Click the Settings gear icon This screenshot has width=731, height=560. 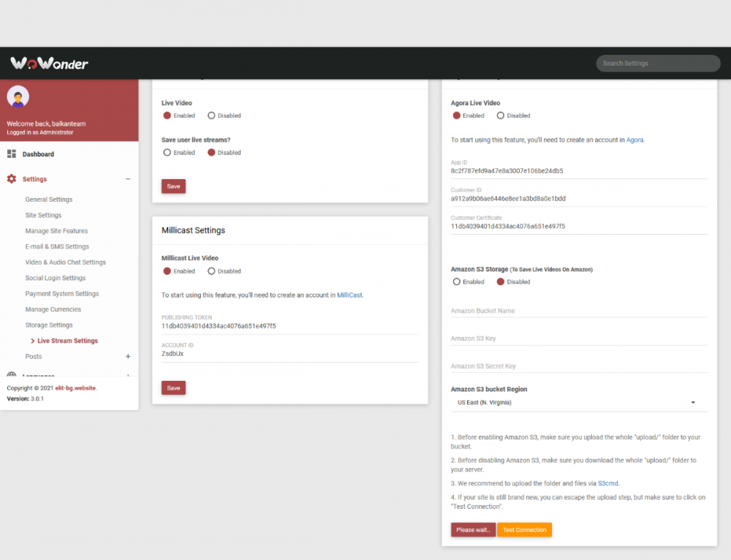tap(12, 178)
